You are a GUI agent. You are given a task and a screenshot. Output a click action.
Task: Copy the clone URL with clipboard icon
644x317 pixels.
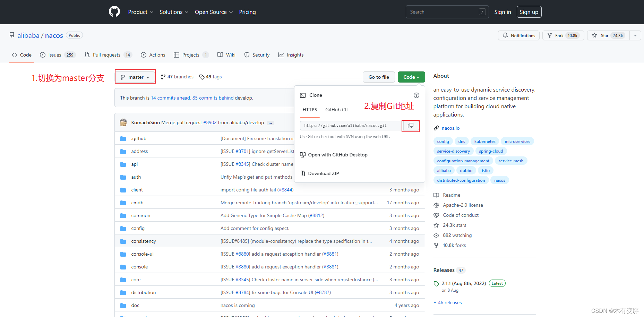[x=411, y=126]
